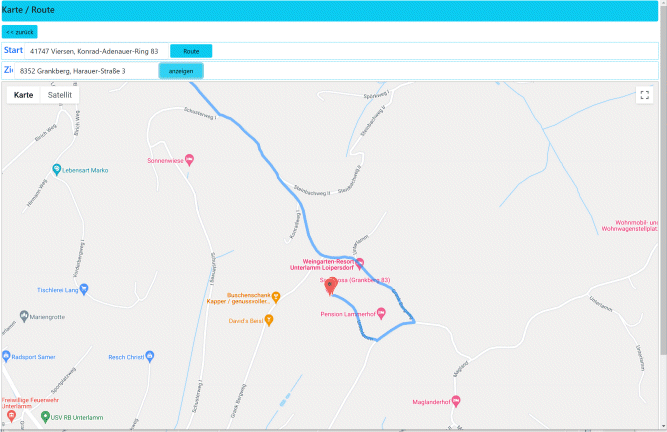Open Maglanderhof lodging pin

pyautogui.click(x=456, y=401)
